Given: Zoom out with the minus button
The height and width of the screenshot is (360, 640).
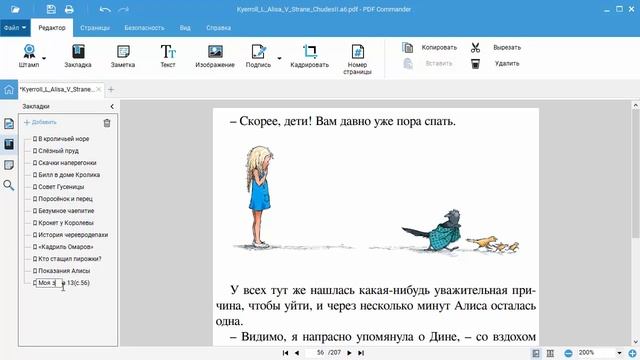Looking at the screenshot, I should [568, 353].
